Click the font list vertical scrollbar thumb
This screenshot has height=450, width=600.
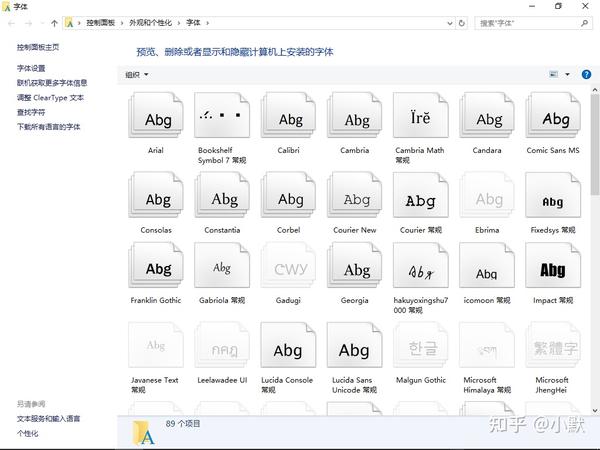(595, 145)
